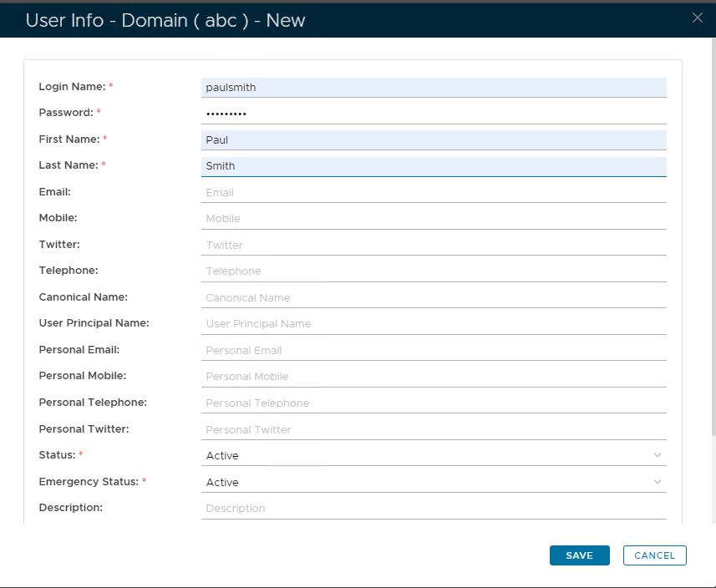
Task: Focus the Personal Email field
Action: [433, 350]
